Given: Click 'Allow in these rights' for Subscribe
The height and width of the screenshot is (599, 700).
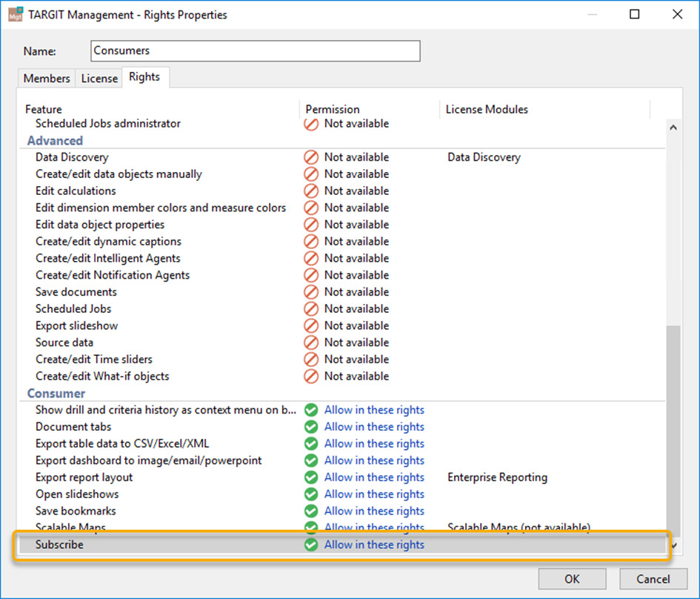Looking at the screenshot, I should (x=374, y=545).
